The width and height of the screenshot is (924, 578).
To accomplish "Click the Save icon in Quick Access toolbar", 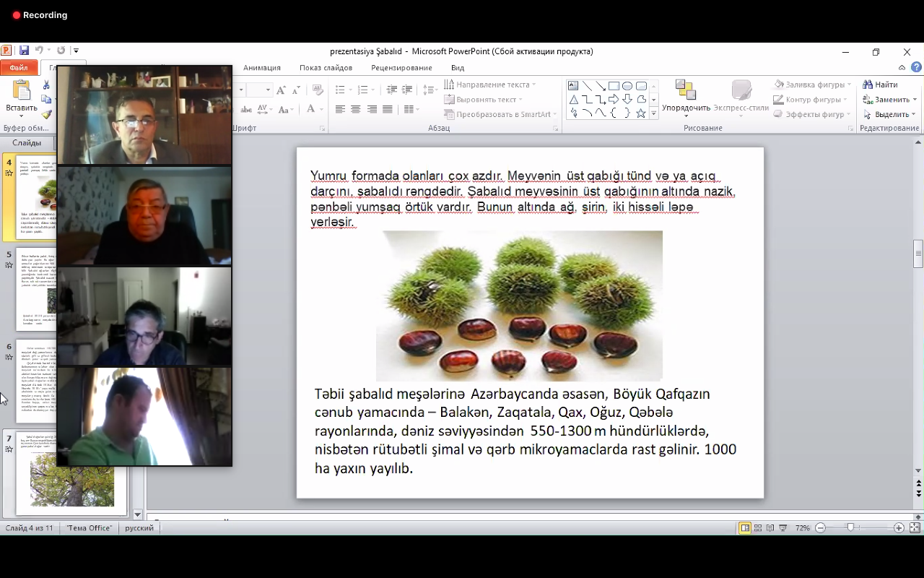I will click(x=24, y=51).
